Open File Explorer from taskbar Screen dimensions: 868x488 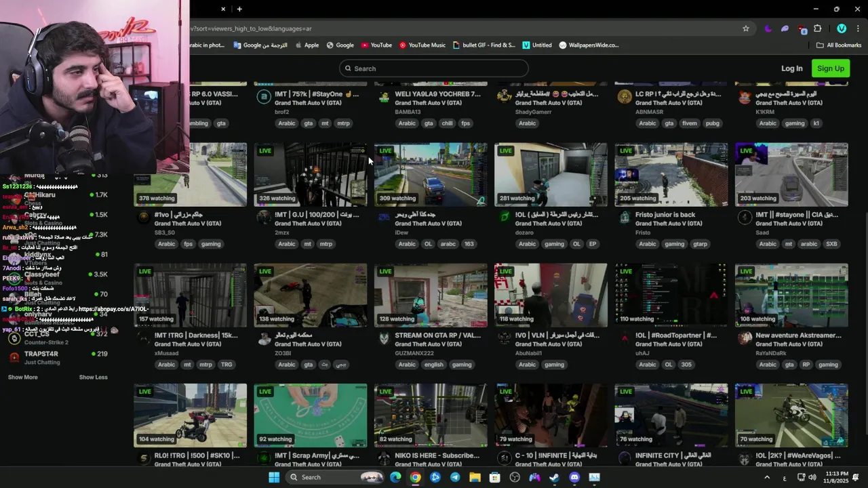[475, 477]
